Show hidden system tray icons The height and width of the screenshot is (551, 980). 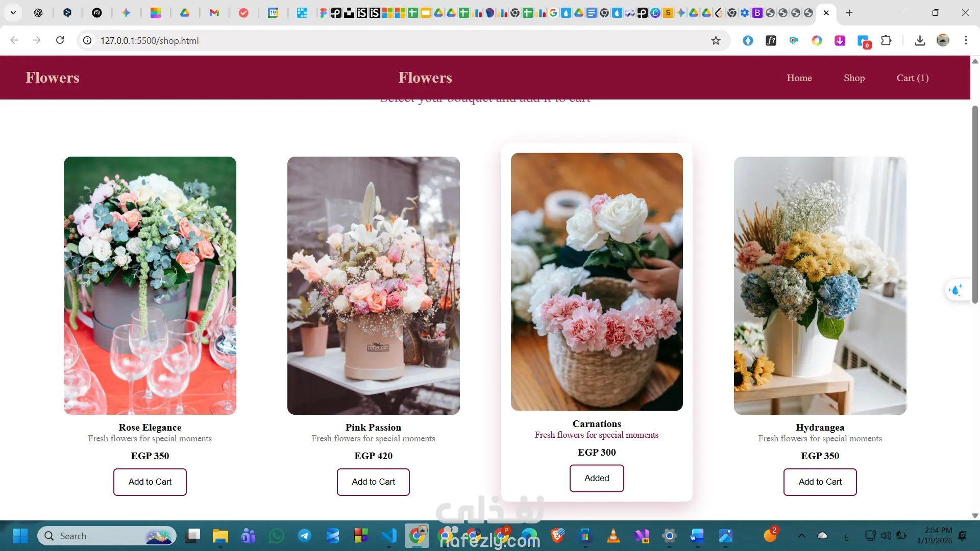pos(801,536)
